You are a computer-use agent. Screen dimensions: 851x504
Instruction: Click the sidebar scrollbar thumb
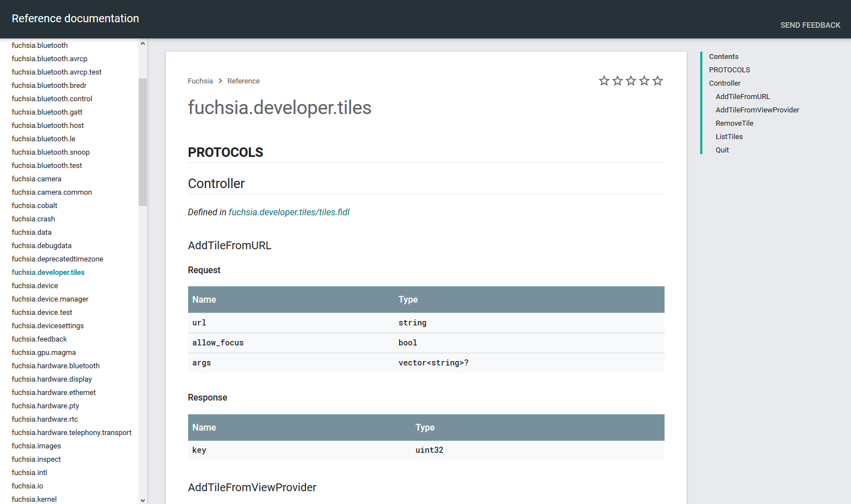pos(142,142)
